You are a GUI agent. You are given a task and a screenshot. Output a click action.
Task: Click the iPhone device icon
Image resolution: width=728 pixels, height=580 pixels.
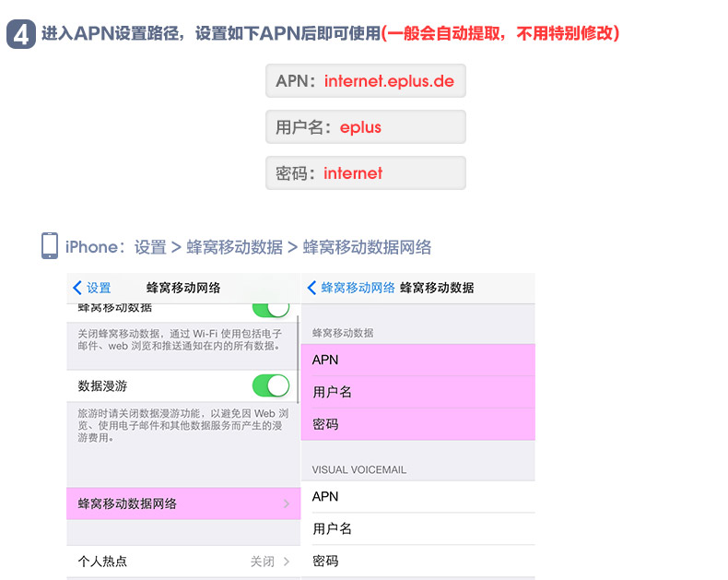pos(50,246)
